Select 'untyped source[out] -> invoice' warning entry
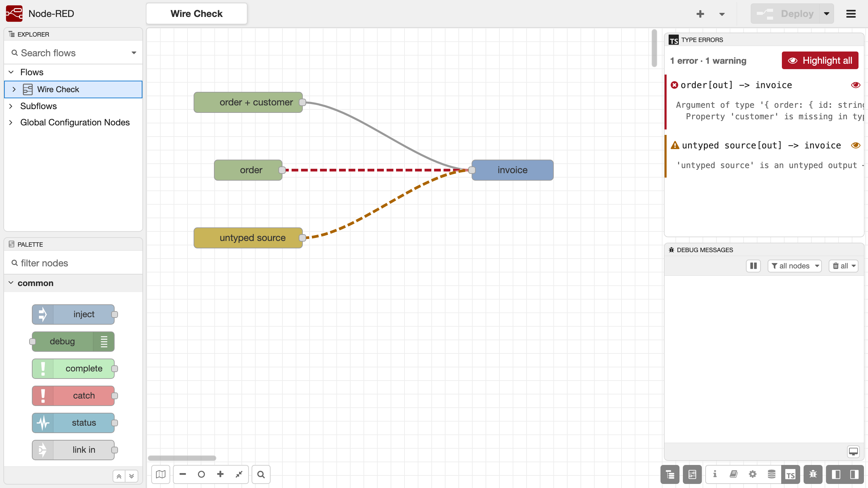 tap(764, 156)
